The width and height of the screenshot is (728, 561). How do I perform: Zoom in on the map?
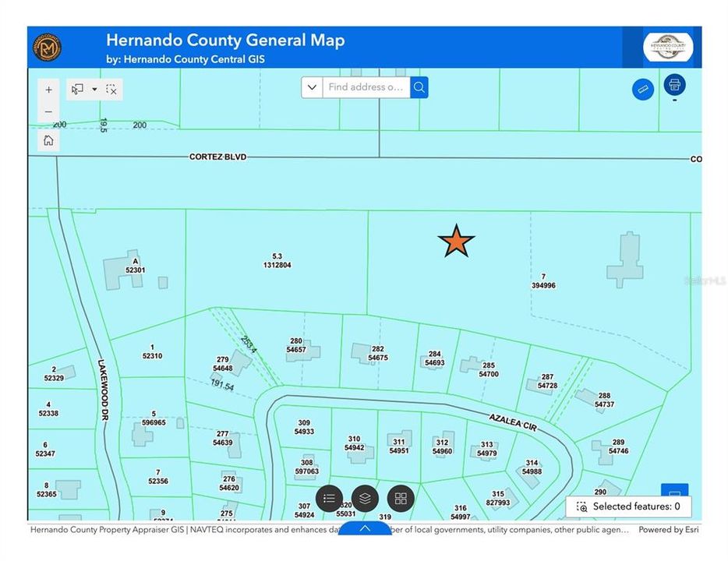pos(48,89)
